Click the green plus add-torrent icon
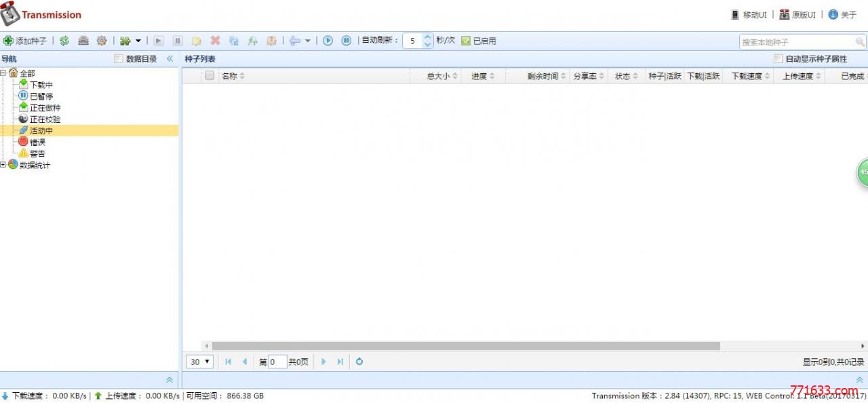This screenshot has height=403, width=868. (x=8, y=41)
